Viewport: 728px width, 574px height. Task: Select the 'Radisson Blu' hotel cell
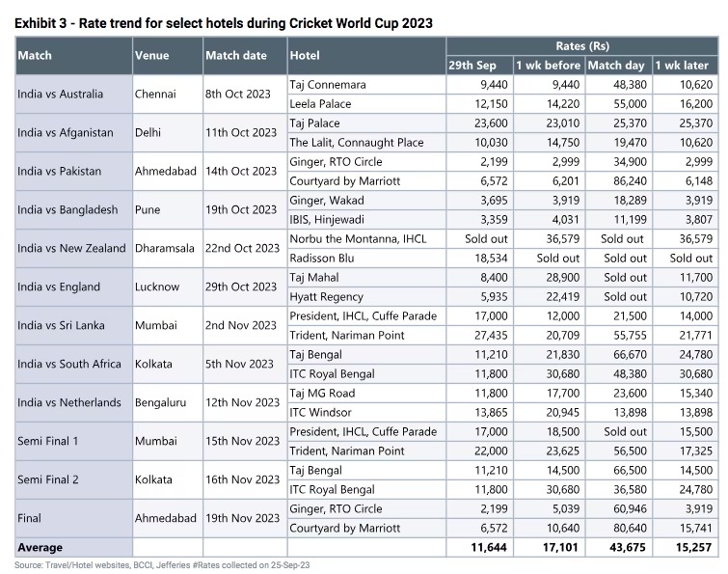coord(366,259)
